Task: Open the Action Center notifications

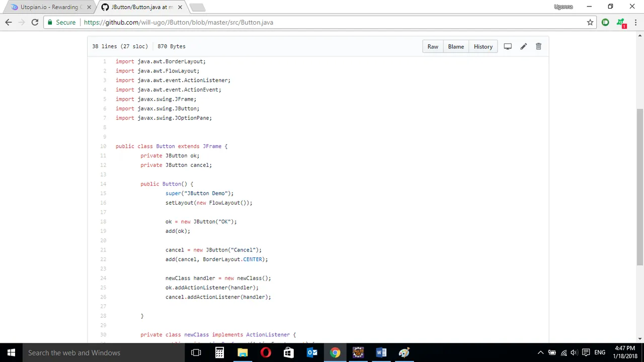Action: [x=586, y=352]
